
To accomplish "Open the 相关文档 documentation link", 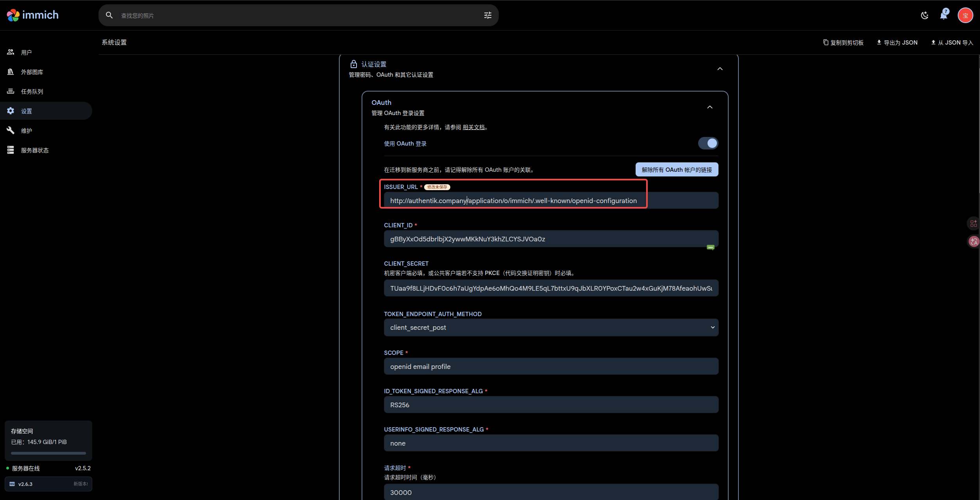I will [473, 127].
